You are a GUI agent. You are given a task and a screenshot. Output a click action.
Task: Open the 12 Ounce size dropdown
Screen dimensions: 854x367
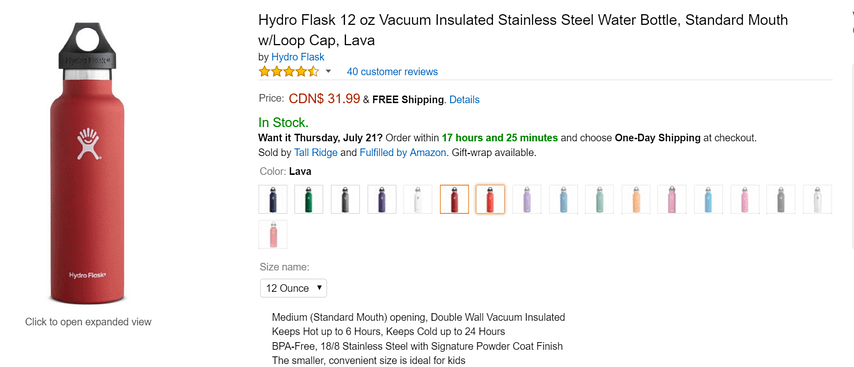[x=294, y=288]
